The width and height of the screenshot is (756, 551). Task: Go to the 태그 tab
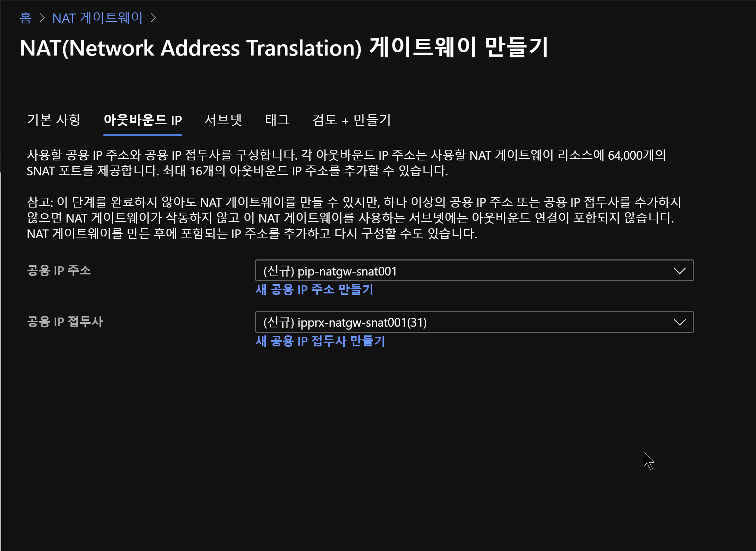pos(277,120)
